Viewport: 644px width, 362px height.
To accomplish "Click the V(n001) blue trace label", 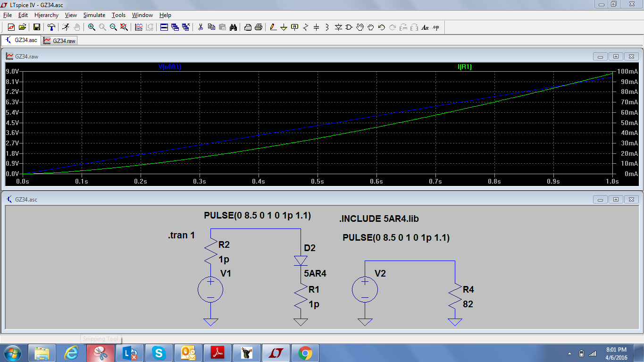I will [x=170, y=67].
